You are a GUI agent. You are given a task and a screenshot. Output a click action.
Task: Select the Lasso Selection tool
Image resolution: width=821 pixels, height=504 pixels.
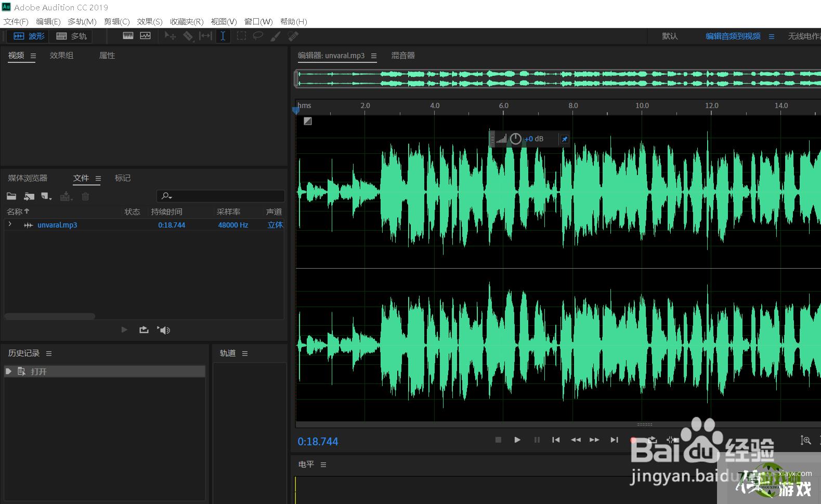258,36
